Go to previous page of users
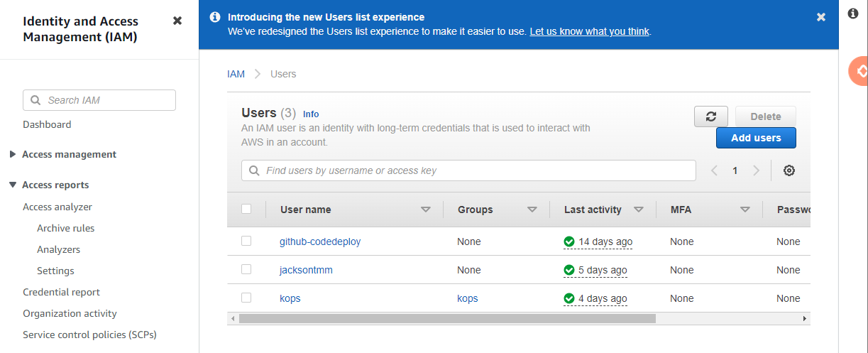This screenshot has width=868, height=353. point(714,170)
